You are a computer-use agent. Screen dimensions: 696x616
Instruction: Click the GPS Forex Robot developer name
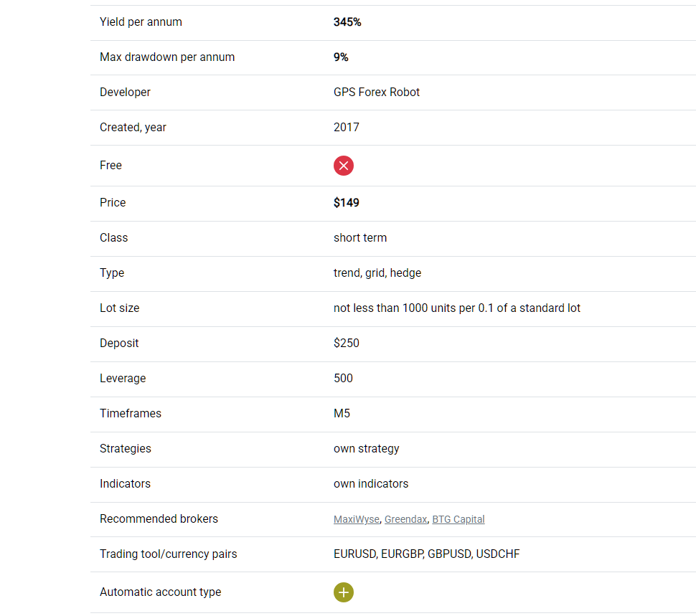[377, 93]
